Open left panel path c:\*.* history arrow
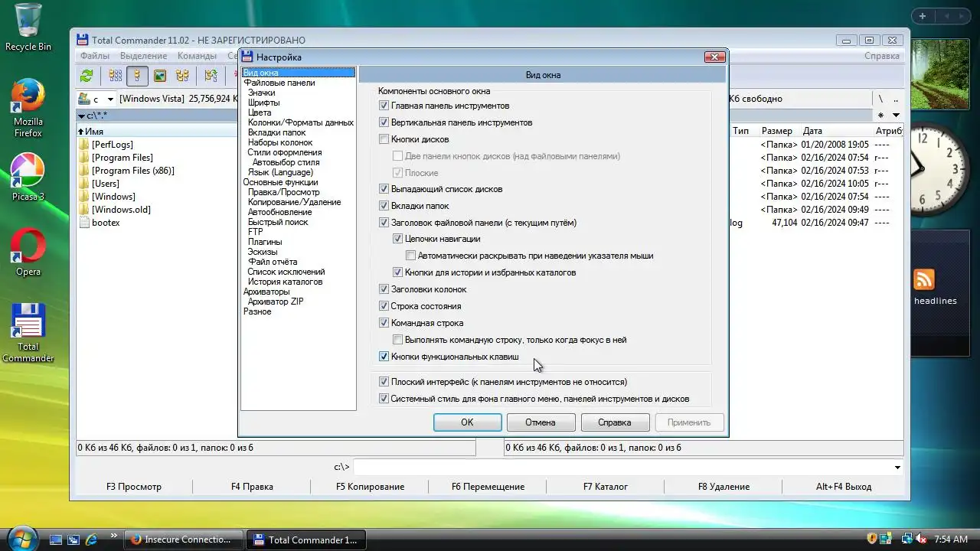Image resolution: width=980 pixels, height=551 pixels. click(82, 116)
